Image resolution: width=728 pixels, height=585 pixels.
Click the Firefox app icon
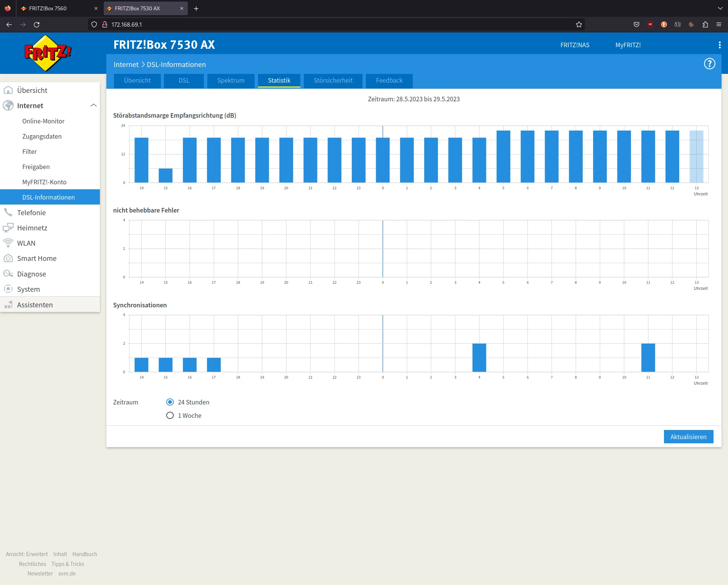pyautogui.click(x=8, y=8)
